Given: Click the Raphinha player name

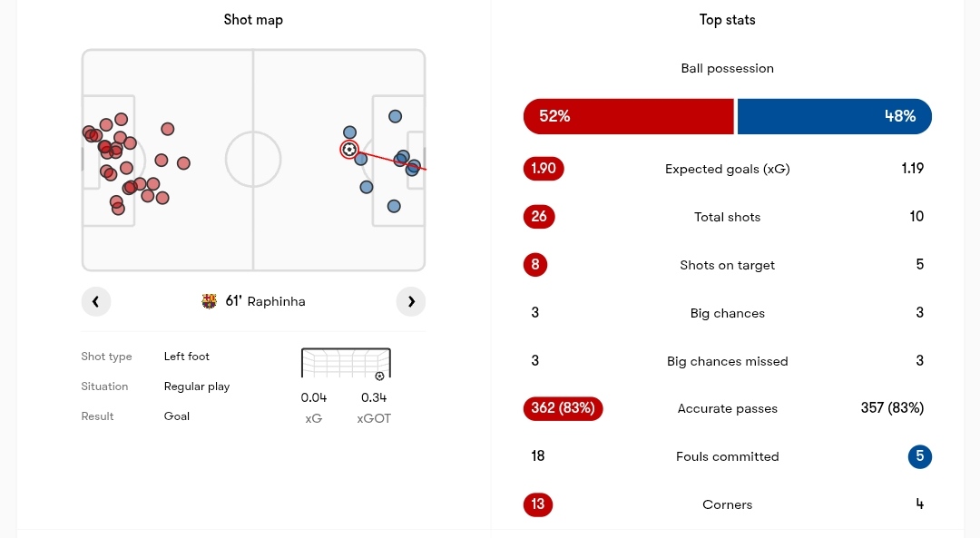Looking at the screenshot, I should 277,301.
